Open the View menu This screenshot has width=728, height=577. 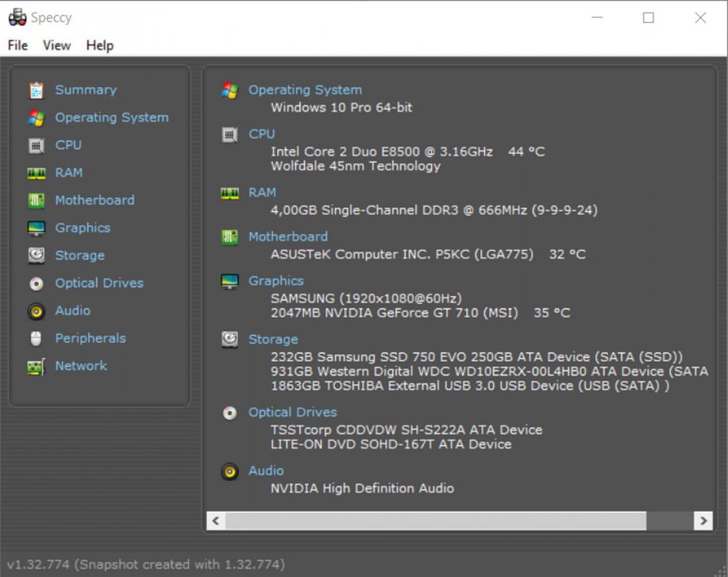point(55,45)
